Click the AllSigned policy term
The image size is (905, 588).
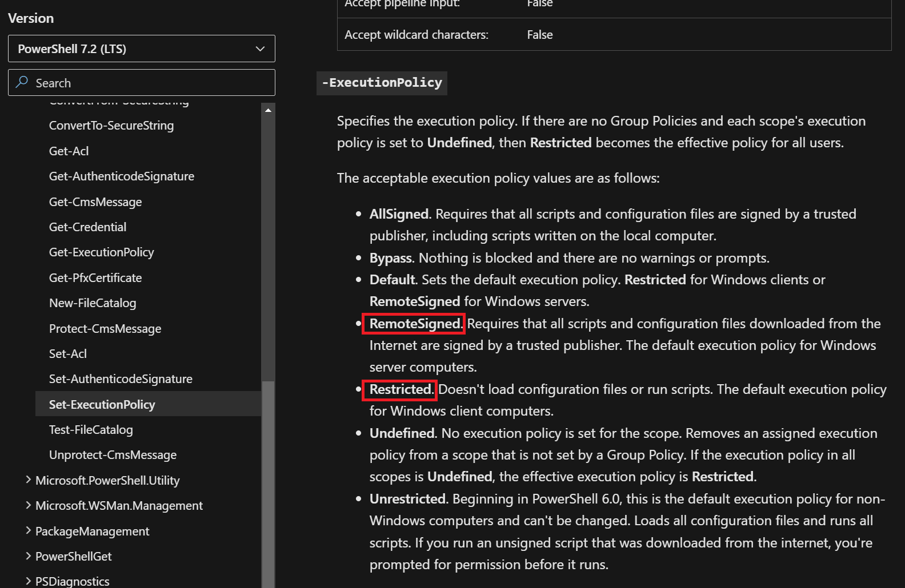tap(399, 214)
